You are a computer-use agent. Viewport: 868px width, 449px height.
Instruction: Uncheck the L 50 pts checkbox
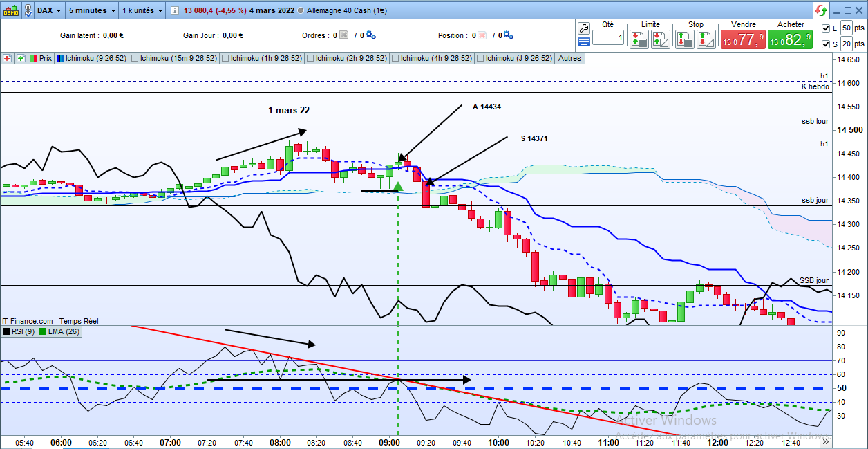coord(826,28)
